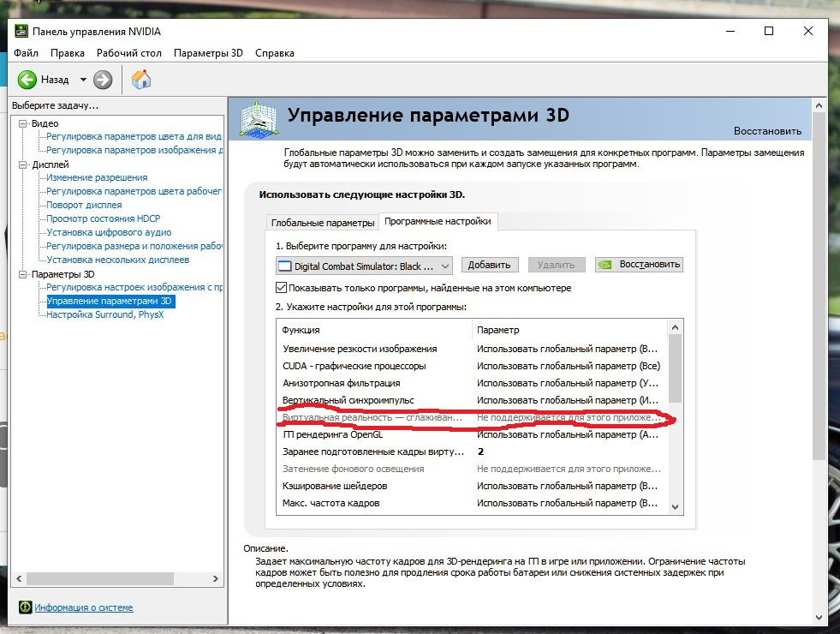Select Установка нескольких дисплеев item

point(118,260)
